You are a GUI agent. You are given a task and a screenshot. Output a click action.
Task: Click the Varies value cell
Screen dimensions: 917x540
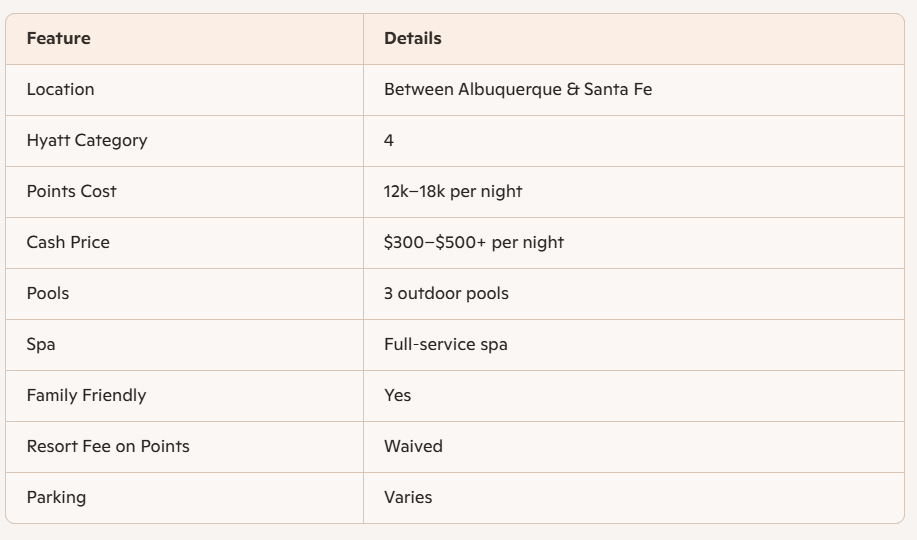(x=408, y=497)
